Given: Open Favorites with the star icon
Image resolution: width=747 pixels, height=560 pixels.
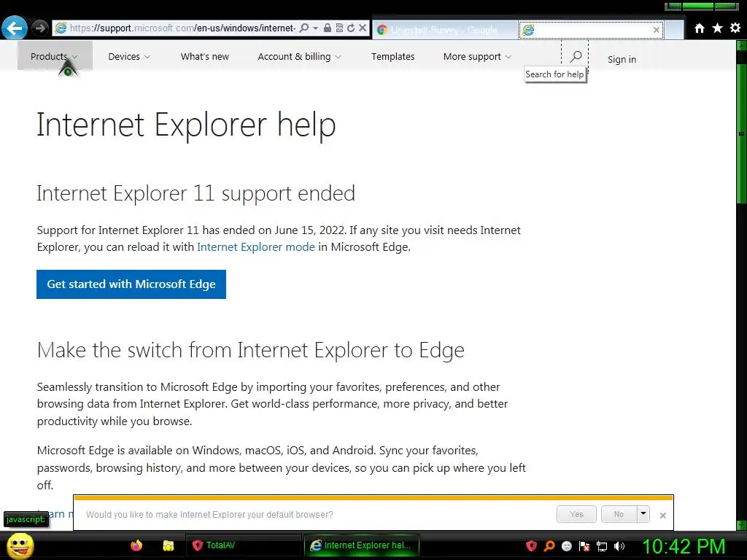Looking at the screenshot, I should 718,28.
